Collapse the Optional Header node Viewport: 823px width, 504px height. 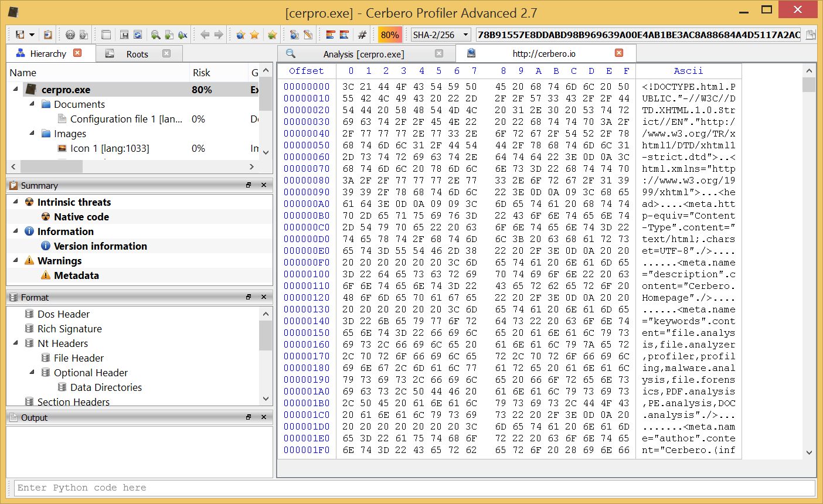(32, 372)
